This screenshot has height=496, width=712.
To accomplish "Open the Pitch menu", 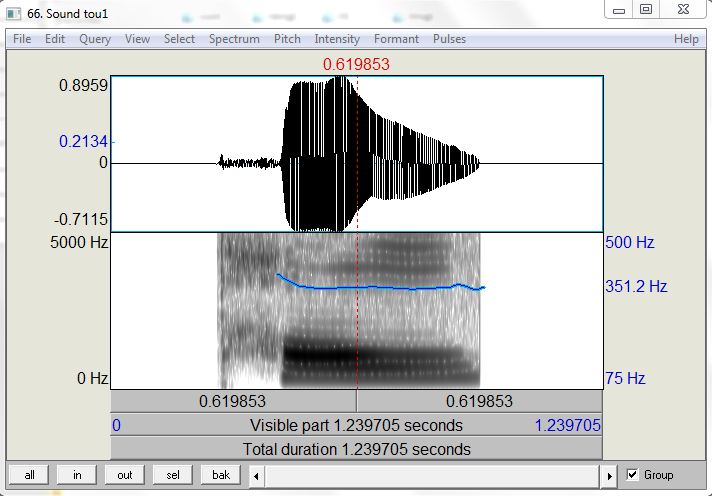I will (287, 39).
